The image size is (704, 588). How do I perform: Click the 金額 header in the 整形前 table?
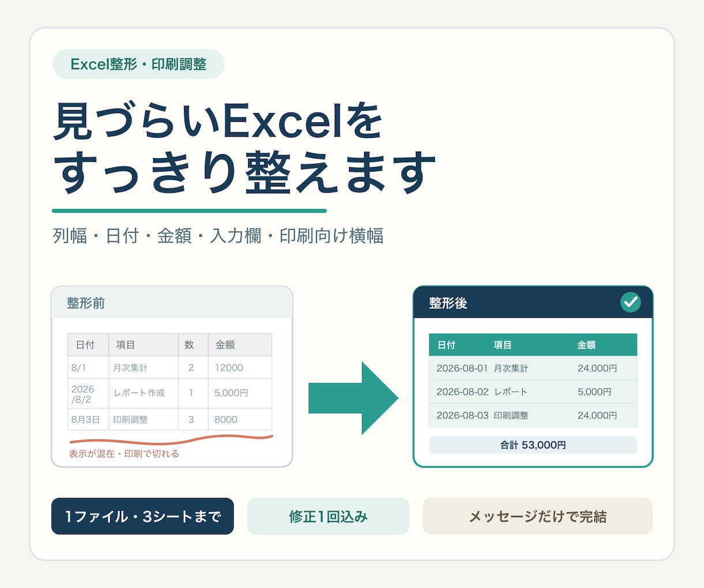point(240,344)
